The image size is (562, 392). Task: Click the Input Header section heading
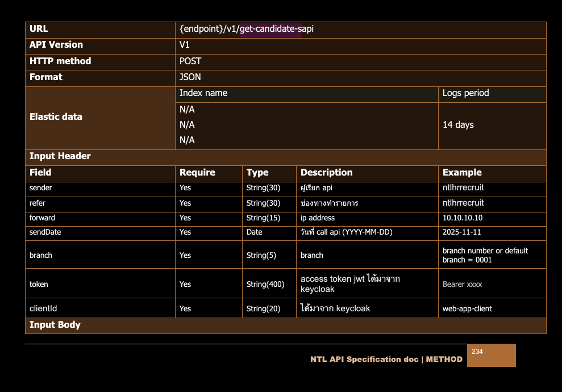click(60, 156)
